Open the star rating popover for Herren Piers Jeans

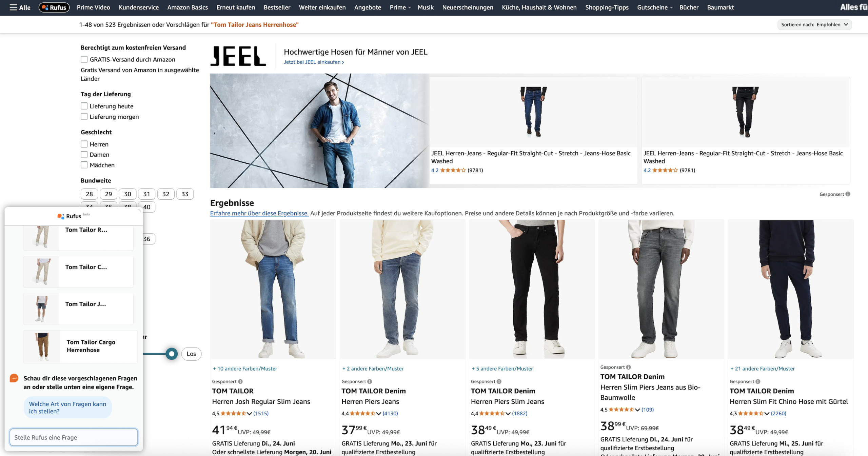pyautogui.click(x=379, y=413)
